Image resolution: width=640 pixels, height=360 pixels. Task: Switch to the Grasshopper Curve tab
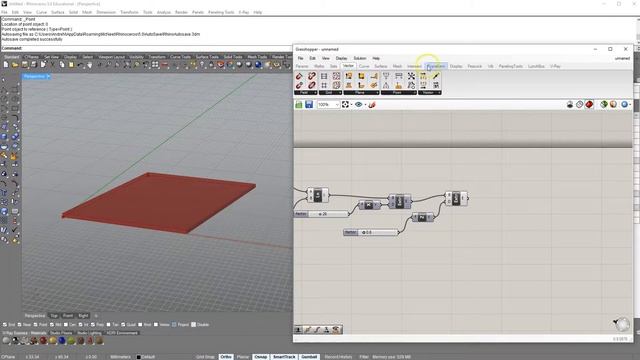[x=364, y=66]
